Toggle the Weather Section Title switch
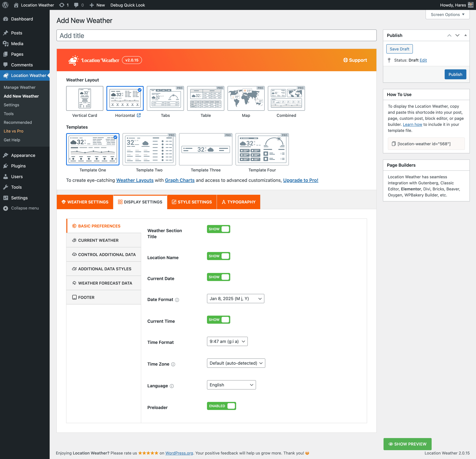The width and height of the screenshot is (476, 459). pos(218,229)
